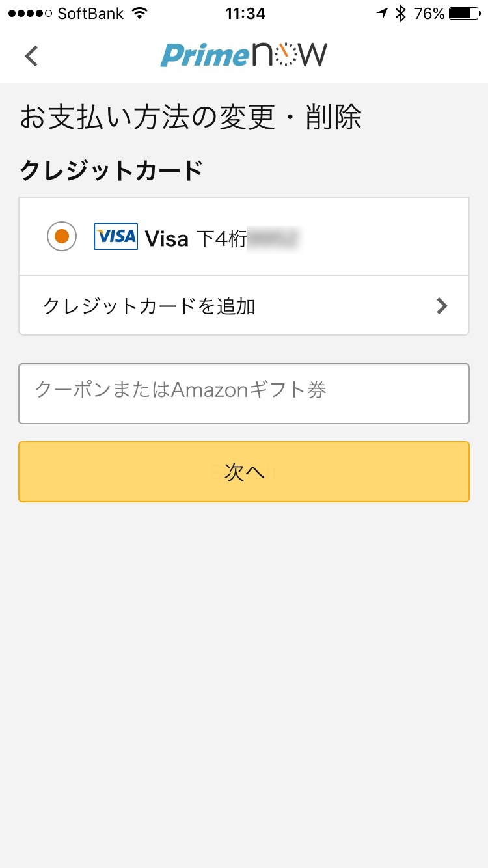The image size is (488, 868).
Task: Tap the location services arrow icon
Action: 383,13
